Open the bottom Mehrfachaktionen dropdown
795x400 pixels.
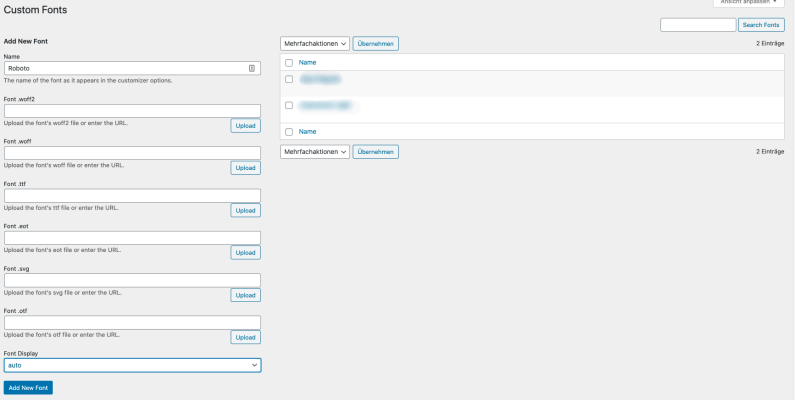[315, 152]
